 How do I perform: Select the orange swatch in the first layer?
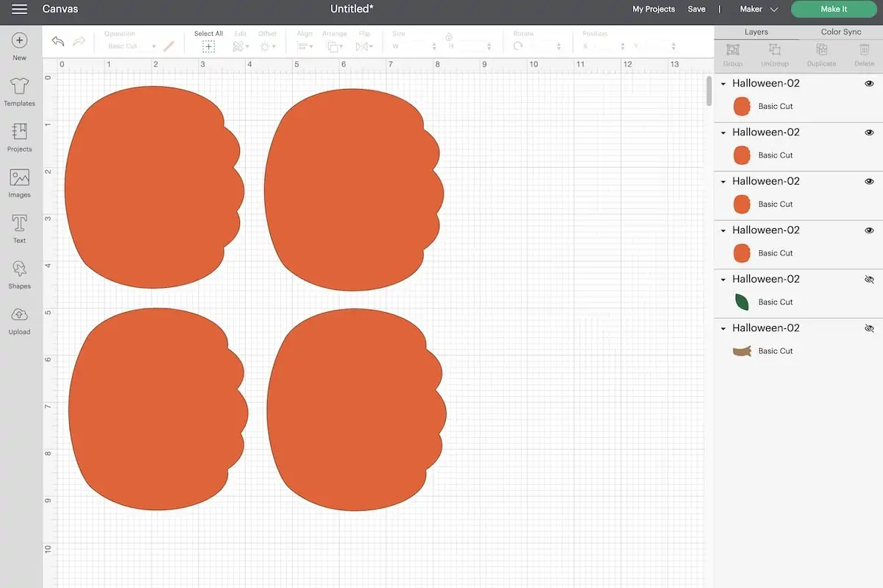(x=742, y=106)
